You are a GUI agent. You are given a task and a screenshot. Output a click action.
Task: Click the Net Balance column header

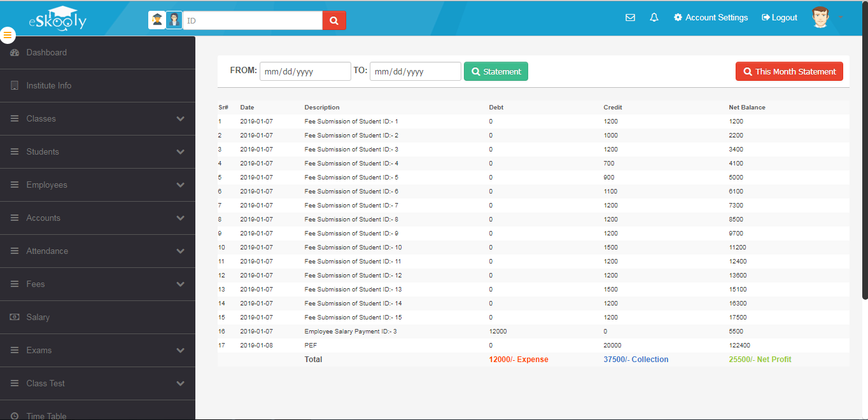747,108
